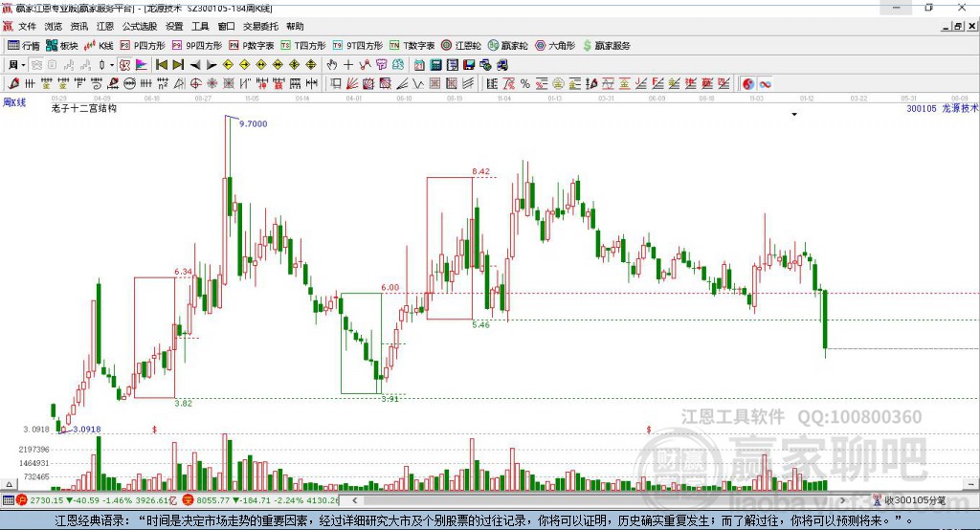Open the P四方形 tool

click(143, 46)
